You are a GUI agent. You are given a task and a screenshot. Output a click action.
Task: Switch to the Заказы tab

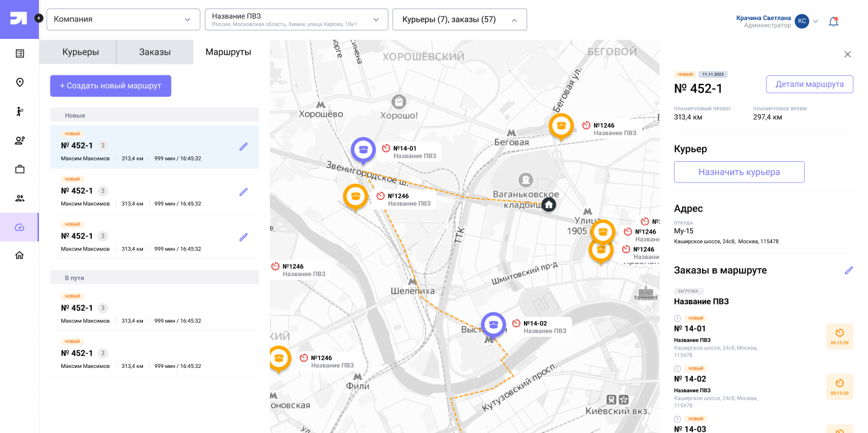point(154,52)
